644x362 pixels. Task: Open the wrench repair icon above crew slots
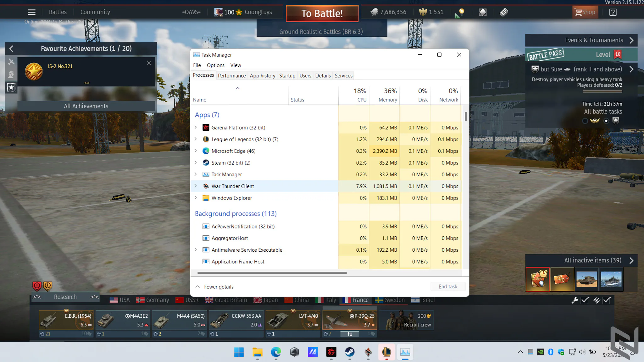coord(575,300)
